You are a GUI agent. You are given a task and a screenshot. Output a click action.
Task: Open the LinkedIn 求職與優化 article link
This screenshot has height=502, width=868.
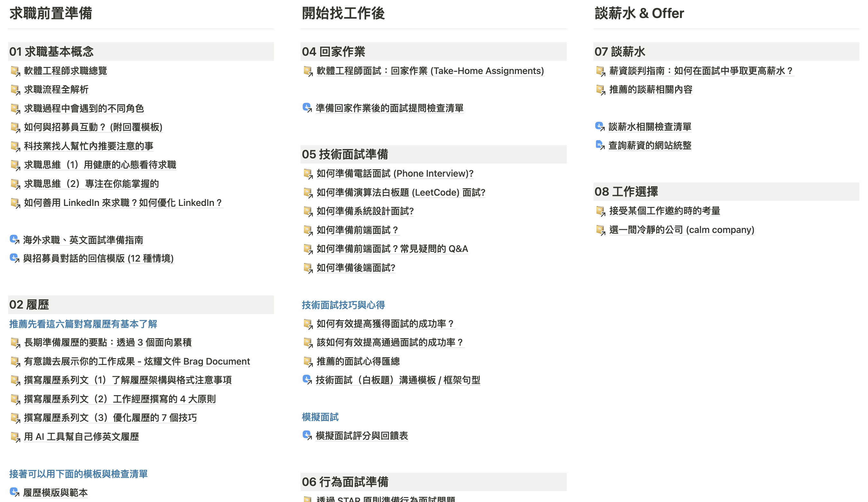[x=123, y=203]
